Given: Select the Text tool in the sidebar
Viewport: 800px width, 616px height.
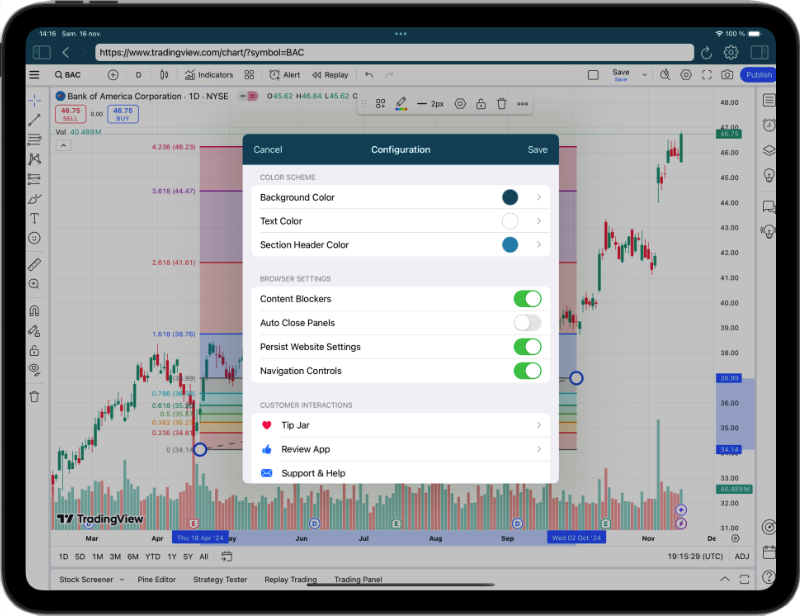Looking at the screenshot, I should click(x=34, y=218).
